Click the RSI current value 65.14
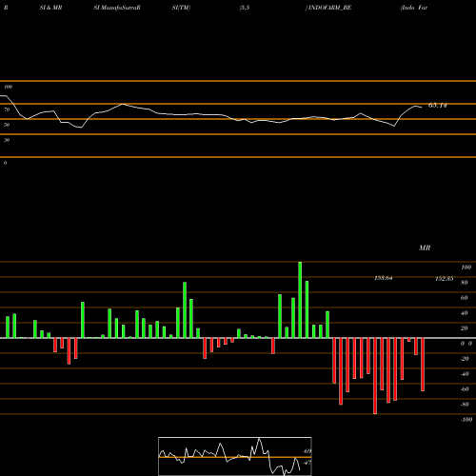Image resolution: width=476 pixels, height=476 pixels. click(438, 106)
